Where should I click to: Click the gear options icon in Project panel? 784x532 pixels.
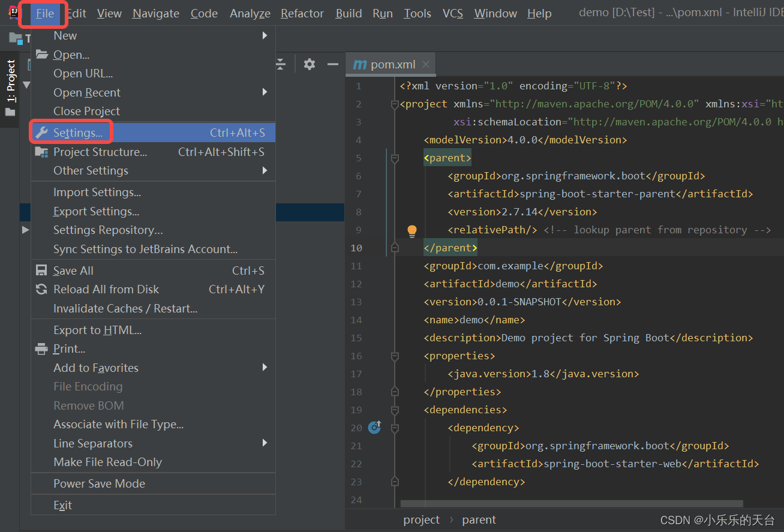(x=310, y=64)
